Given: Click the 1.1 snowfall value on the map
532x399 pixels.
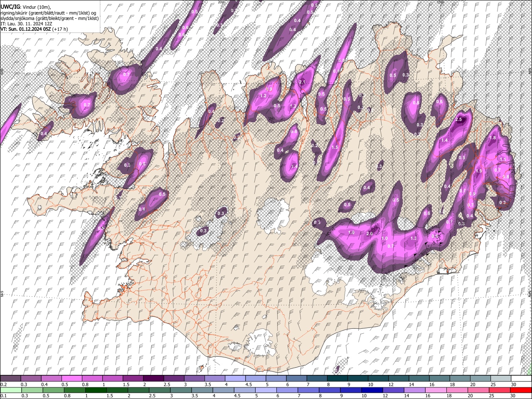Looking at the screenshot, I should click(x=502, y=160).
